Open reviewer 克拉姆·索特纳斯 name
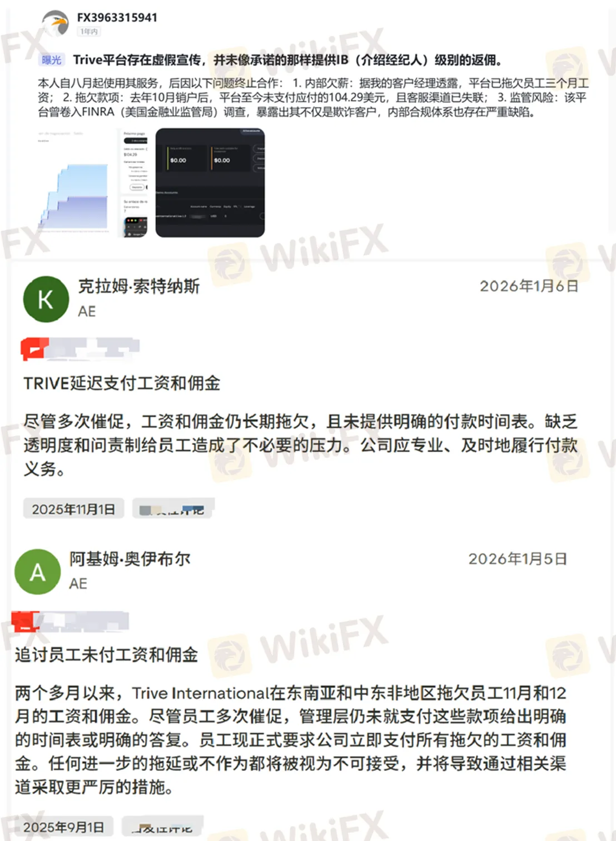616x841 pixels. click(x=139, y=286)
